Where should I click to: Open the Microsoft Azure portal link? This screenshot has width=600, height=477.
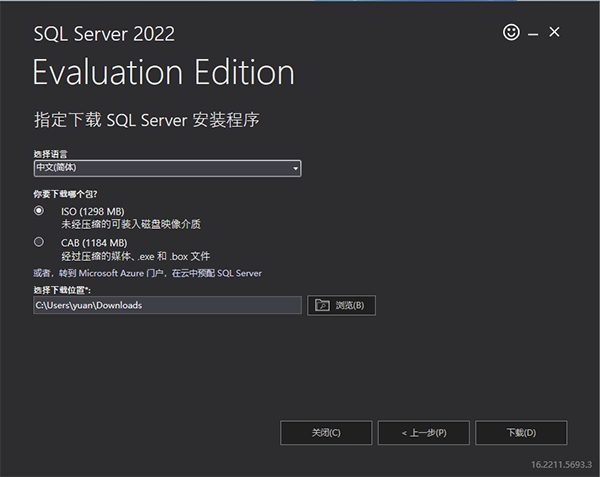pos(147,273)
